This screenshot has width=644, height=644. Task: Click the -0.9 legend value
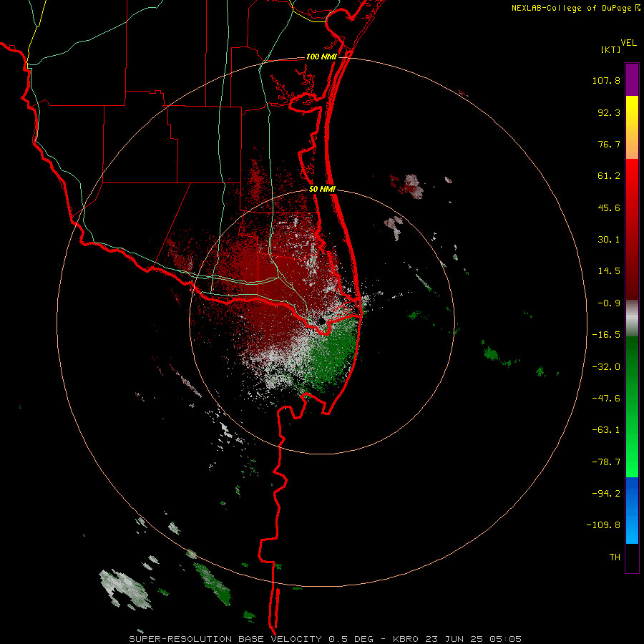609,303
